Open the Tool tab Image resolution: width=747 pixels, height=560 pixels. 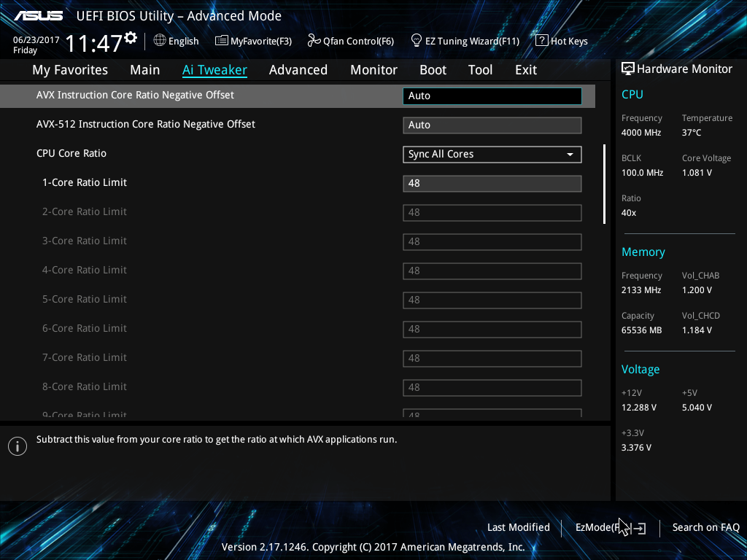point(480,69)
